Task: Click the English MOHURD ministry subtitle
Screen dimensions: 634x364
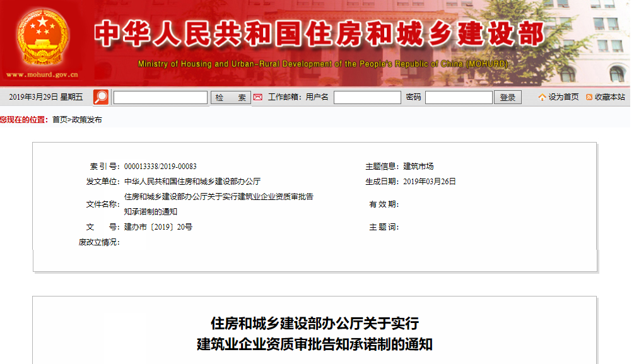Action: [322, 64]
